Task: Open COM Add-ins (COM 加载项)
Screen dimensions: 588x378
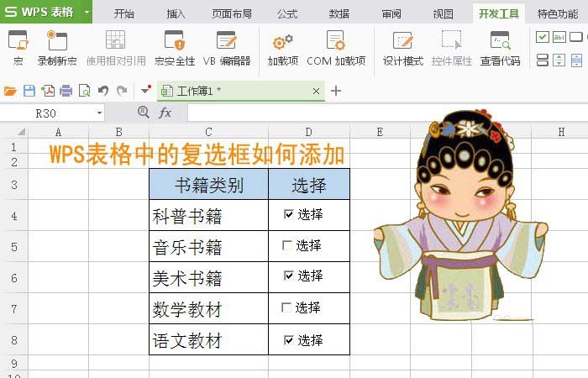Action: [336, 40]
